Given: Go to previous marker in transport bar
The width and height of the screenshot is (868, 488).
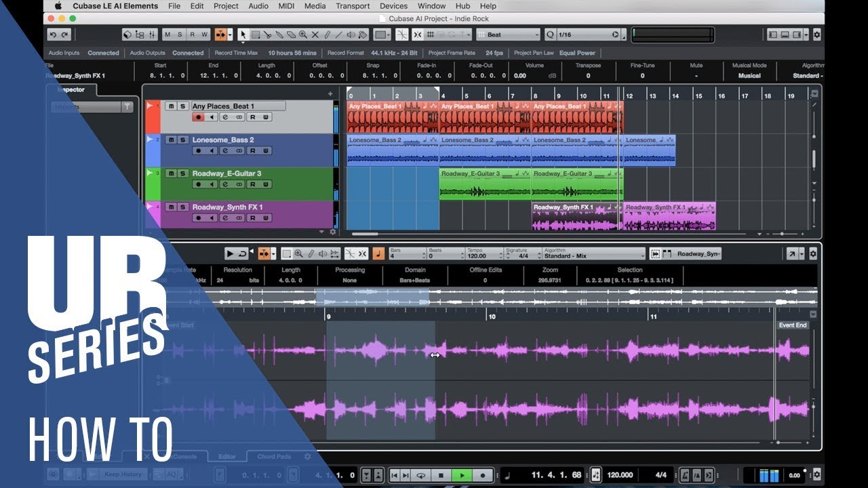Looking at the screenshot, I should (395, 475).
